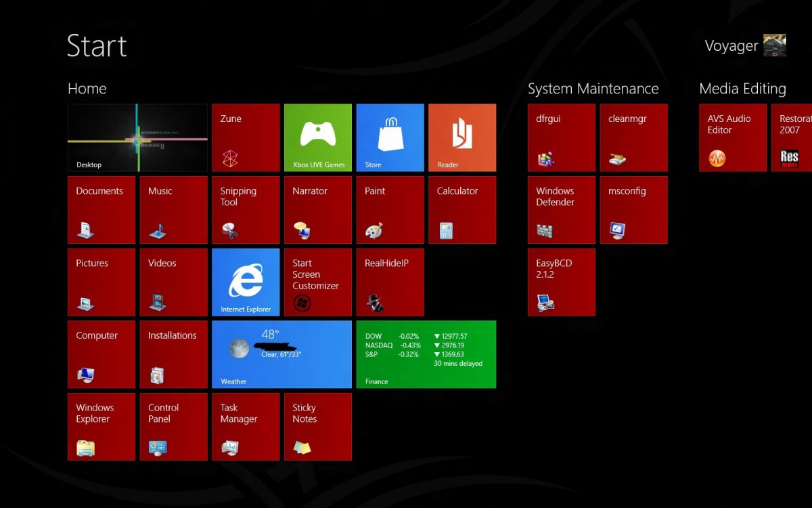Launch the Calculator tile
This screenshot has height=508, width=812.
click(462, 210)
